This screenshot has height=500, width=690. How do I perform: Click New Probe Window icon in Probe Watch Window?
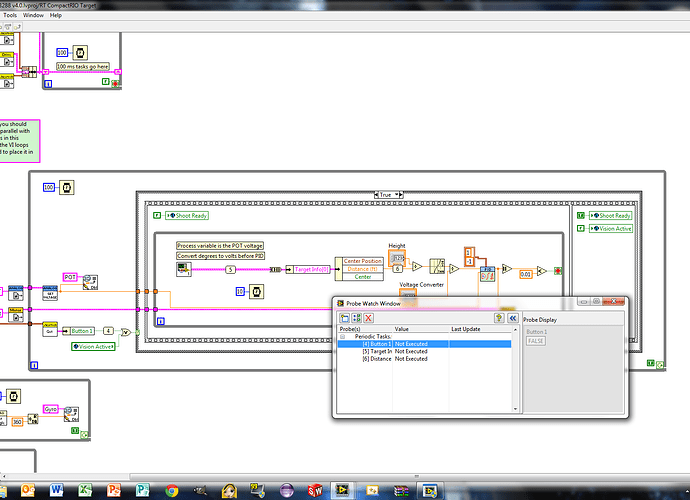[345, 318]
